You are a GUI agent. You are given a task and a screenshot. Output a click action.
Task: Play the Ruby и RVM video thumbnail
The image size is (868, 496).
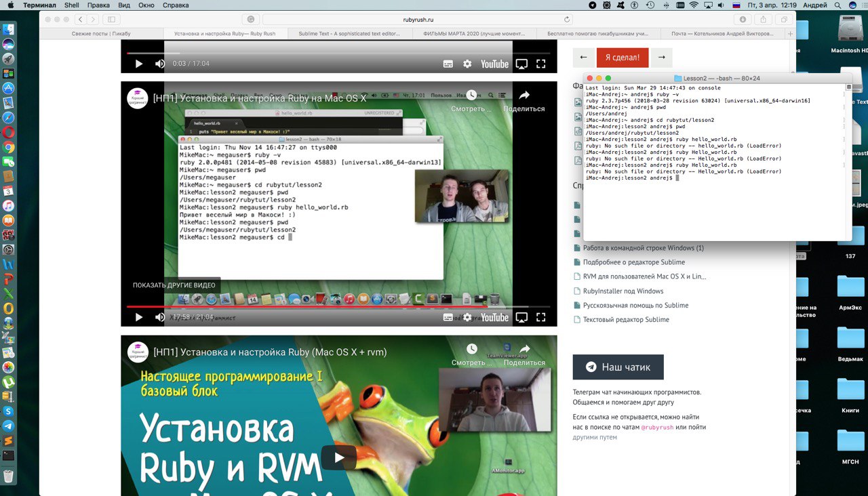339,457
